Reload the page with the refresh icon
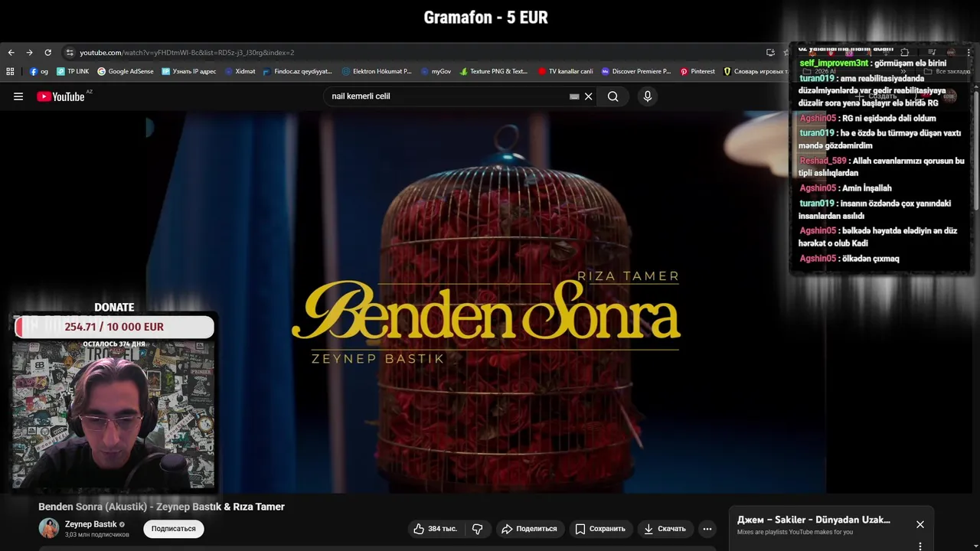 click(x=47, y=53)
